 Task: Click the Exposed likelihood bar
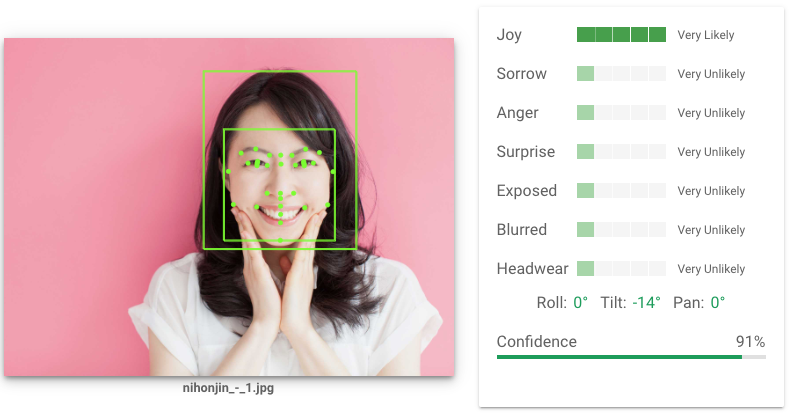click(621, 191)
